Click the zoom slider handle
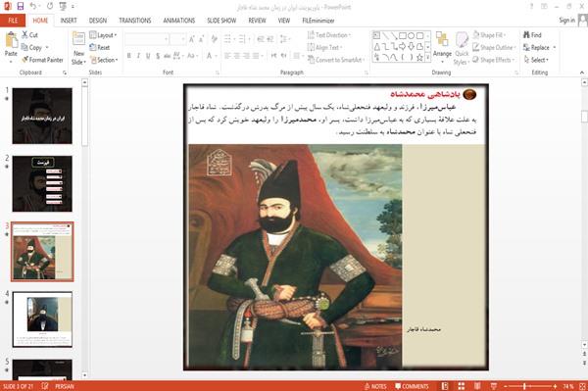588x391 pixels. (524, 386)
